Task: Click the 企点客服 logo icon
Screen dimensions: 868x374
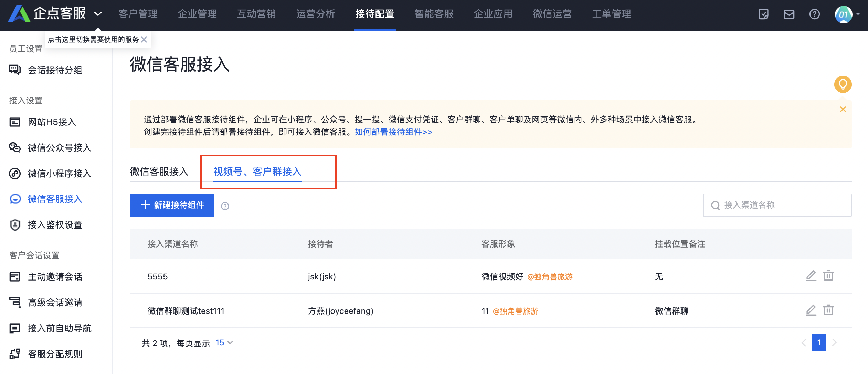Action: click(19, 14)
